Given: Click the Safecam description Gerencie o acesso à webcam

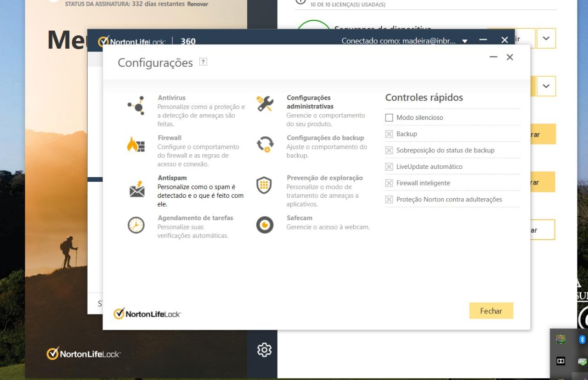Looking at the screenshot, I should click(x=328, y=227).
